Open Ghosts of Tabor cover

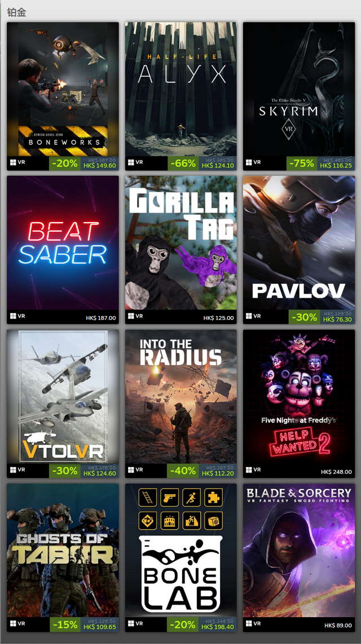click(63, 550)
